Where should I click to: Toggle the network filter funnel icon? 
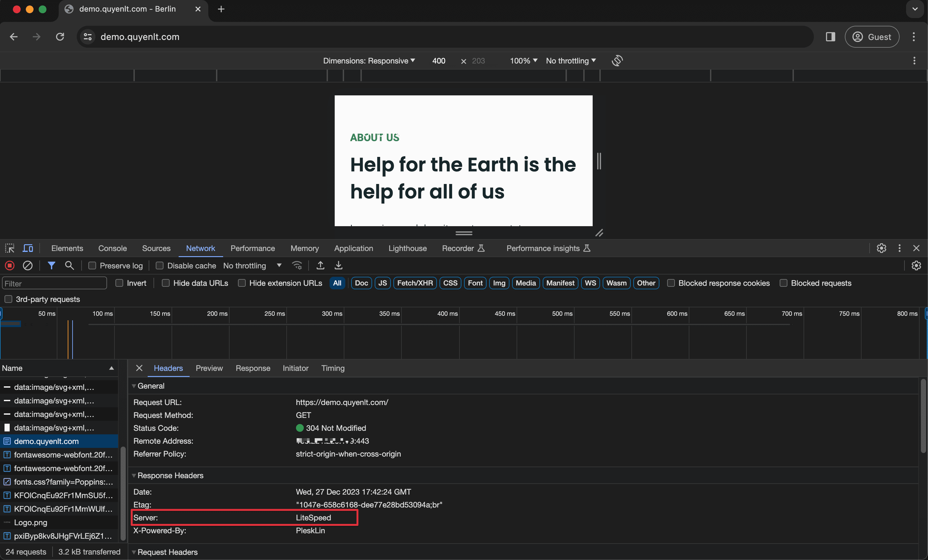tap(52, 266)
